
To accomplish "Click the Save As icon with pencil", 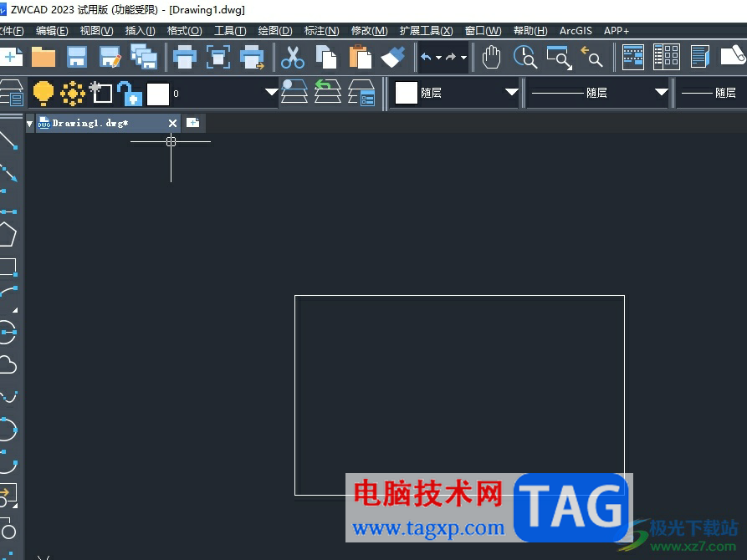I will pyautogui.click(x=110, y=57).
